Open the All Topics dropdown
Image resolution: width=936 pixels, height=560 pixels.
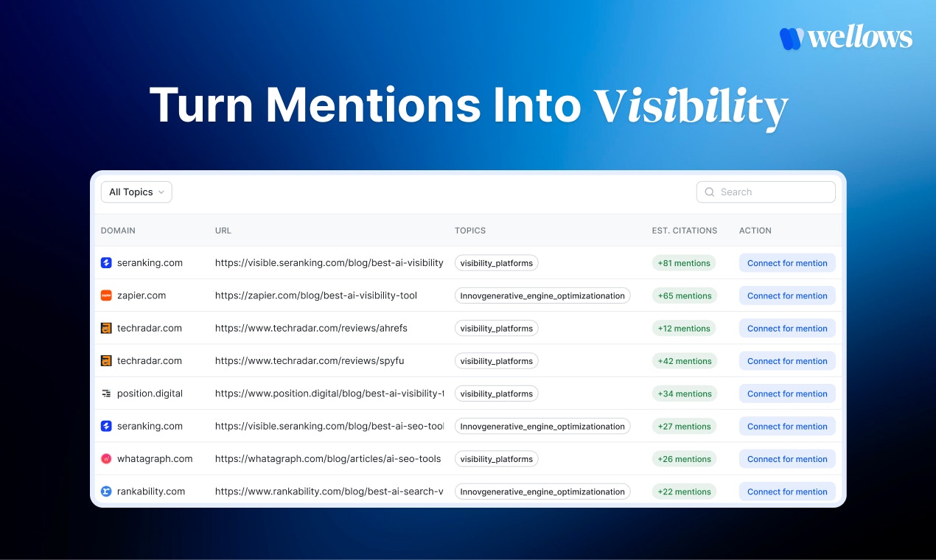(136, 192)
